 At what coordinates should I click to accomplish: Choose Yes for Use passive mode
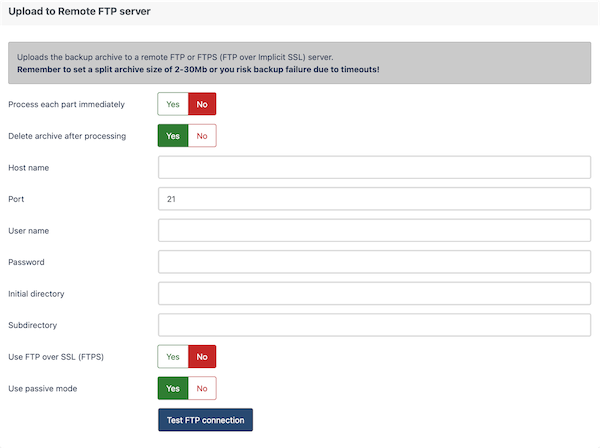pyautogui.click(x=173, y=388)
